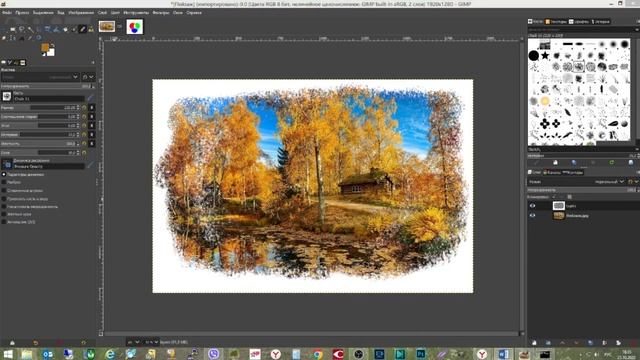Screen dimensions: 640x360
Task: Hide the top layer with eye icon
Action: click(x=532, y=206)
